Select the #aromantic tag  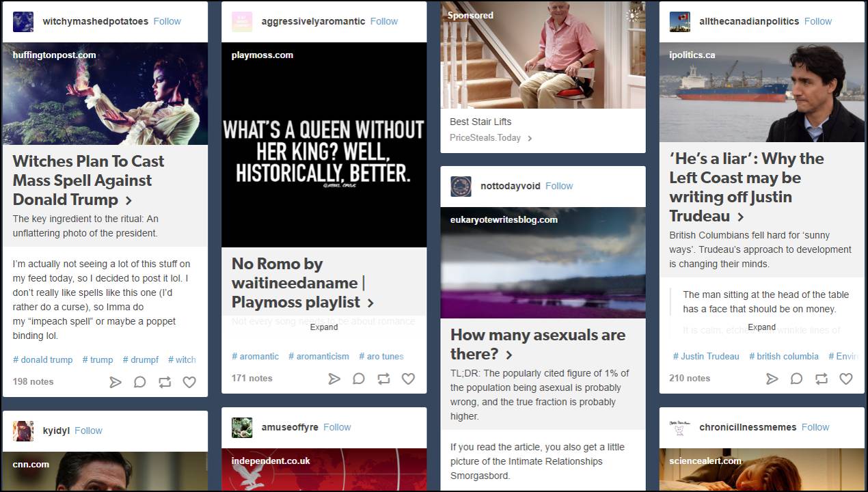pos(255,356)
